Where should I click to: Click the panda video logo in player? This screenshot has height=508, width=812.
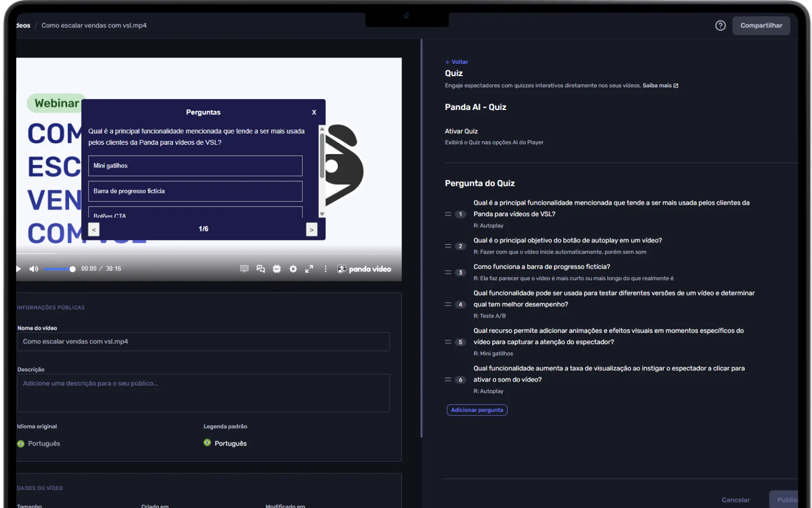364,269
